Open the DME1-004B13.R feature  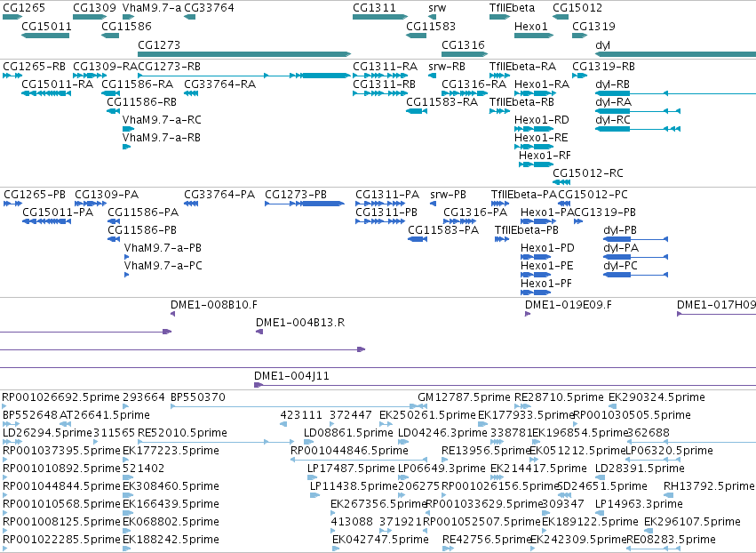point(300,323)
